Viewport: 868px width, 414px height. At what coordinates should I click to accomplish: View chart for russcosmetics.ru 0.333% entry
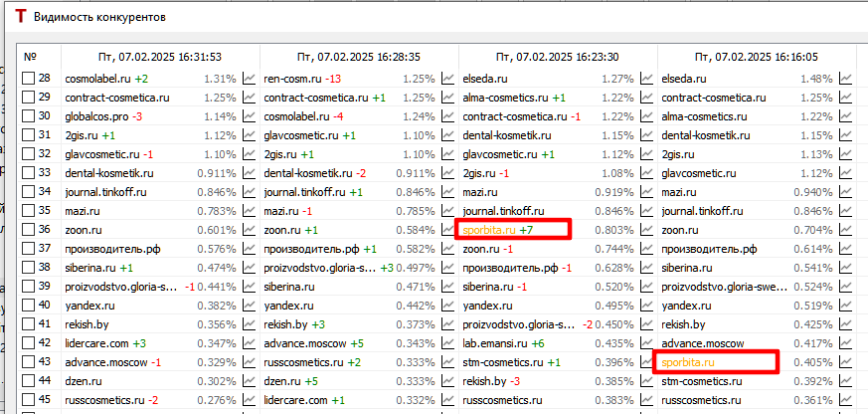coord(447,362)
